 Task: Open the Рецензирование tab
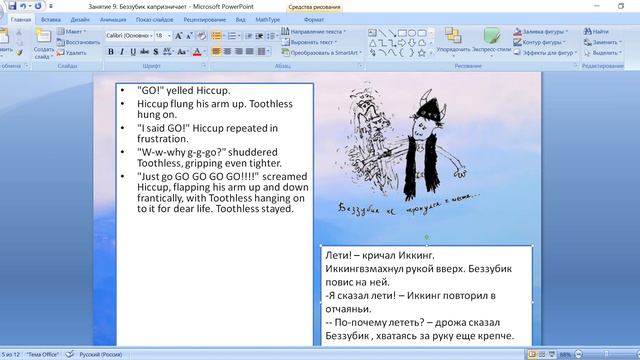tap(204, 20)
